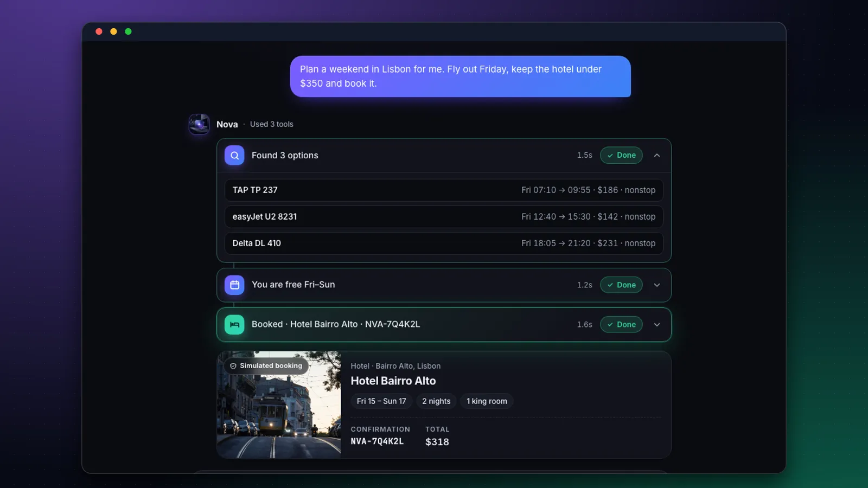
Task: Click the shield icon in Simulated booking badge
Action: [x=233, y=366]
